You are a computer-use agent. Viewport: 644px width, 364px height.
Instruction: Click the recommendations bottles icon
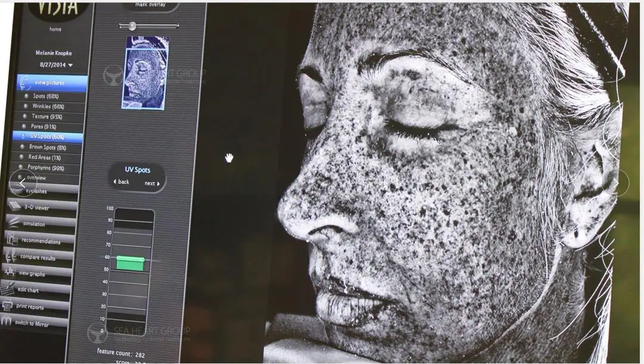[12, 238]
